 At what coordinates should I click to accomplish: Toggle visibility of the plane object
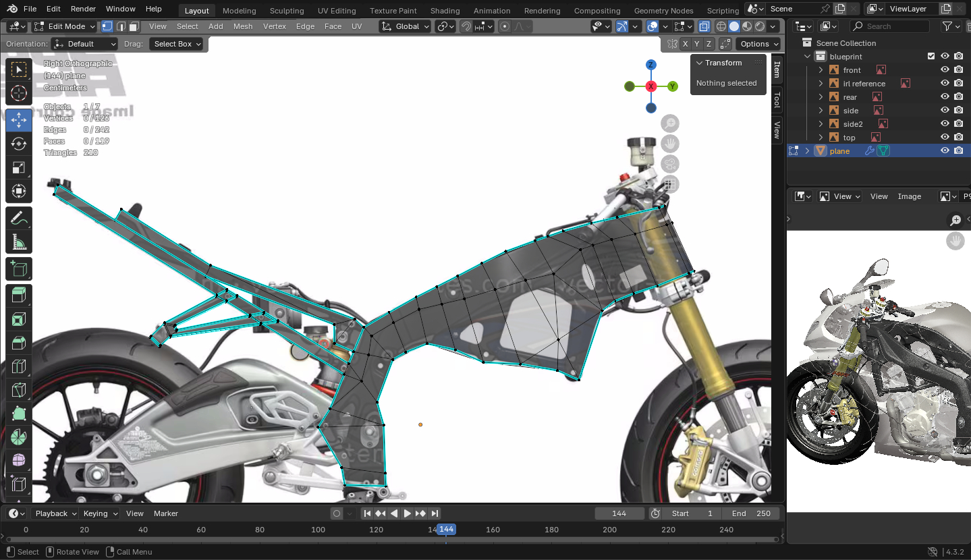click(945, 151)
